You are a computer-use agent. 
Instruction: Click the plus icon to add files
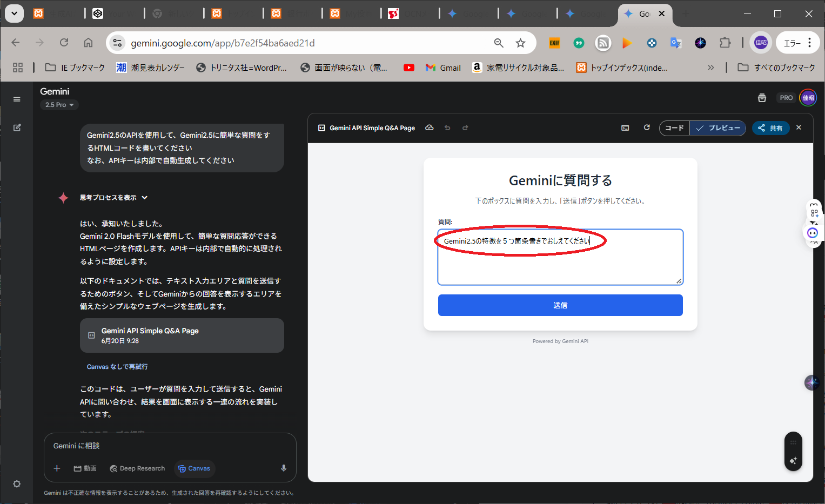pyautogui.click(x=57, y=468)
